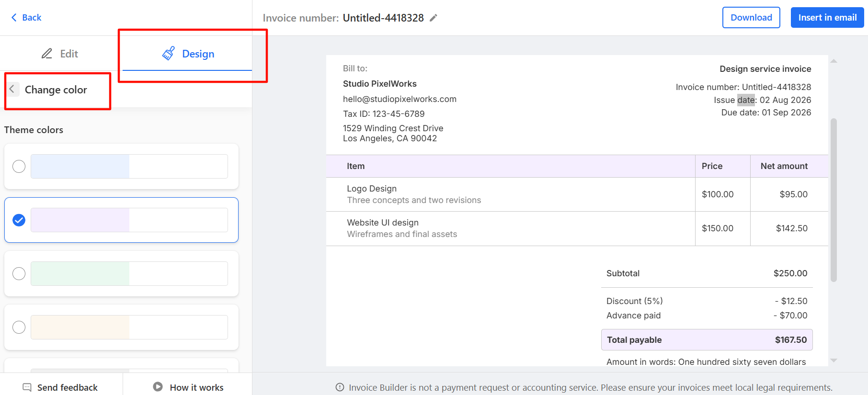Click the Send feedback chat icon
This screenshot has height=395, width=868.
coord(27,387)
